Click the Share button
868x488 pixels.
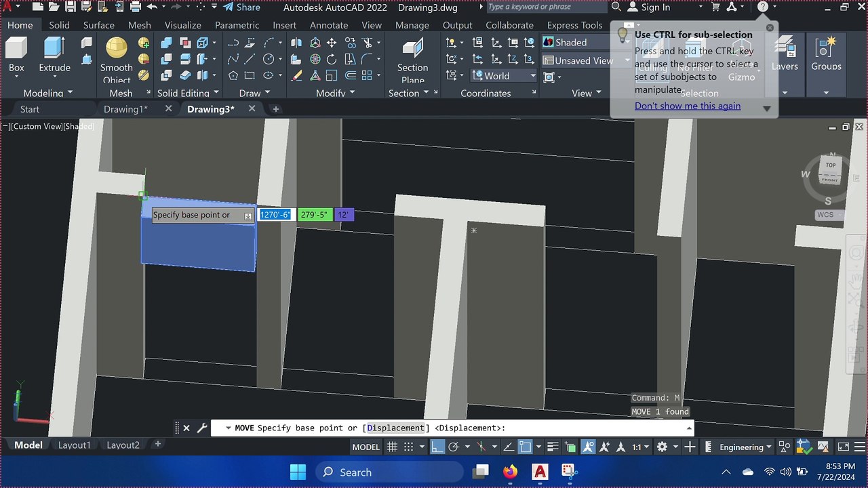click(241, 7)
